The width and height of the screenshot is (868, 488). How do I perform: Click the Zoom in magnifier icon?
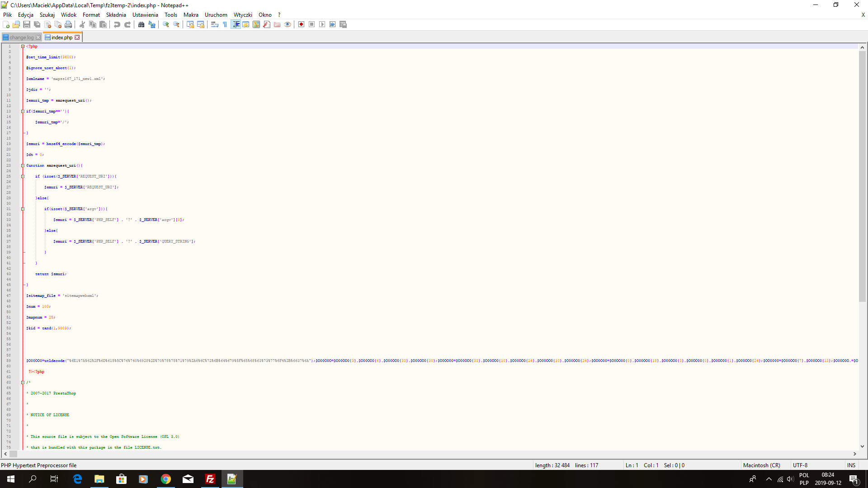pyautogui.click(x=166, y=24)
